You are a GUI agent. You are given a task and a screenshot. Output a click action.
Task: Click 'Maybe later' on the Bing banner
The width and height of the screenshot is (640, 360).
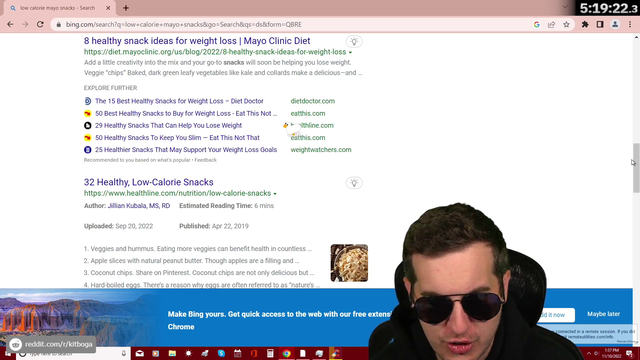point(603,314)
